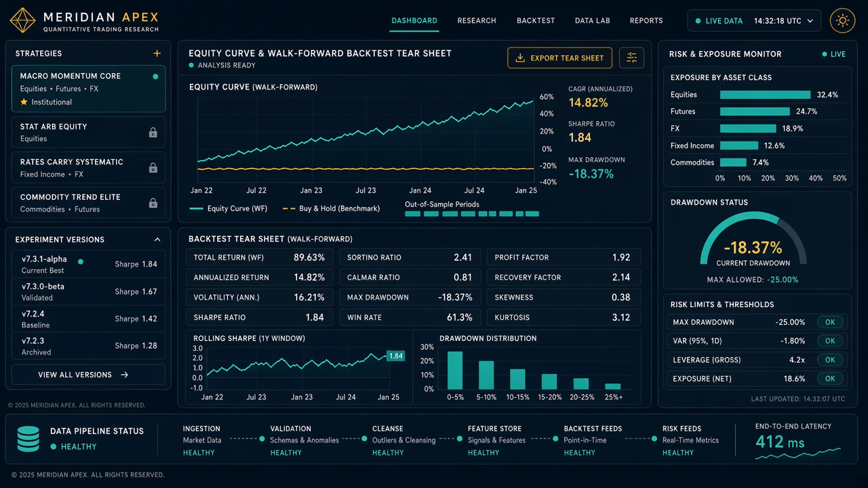The height and width of the screenshot is (488, 868).
Task: Toggle the sun light-theme button
Action: pos(842,20)
